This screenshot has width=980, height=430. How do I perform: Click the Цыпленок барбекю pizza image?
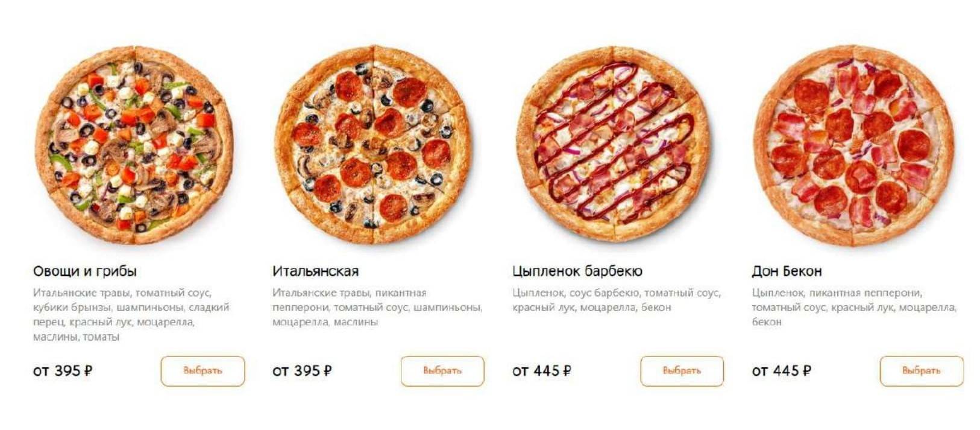613,145
